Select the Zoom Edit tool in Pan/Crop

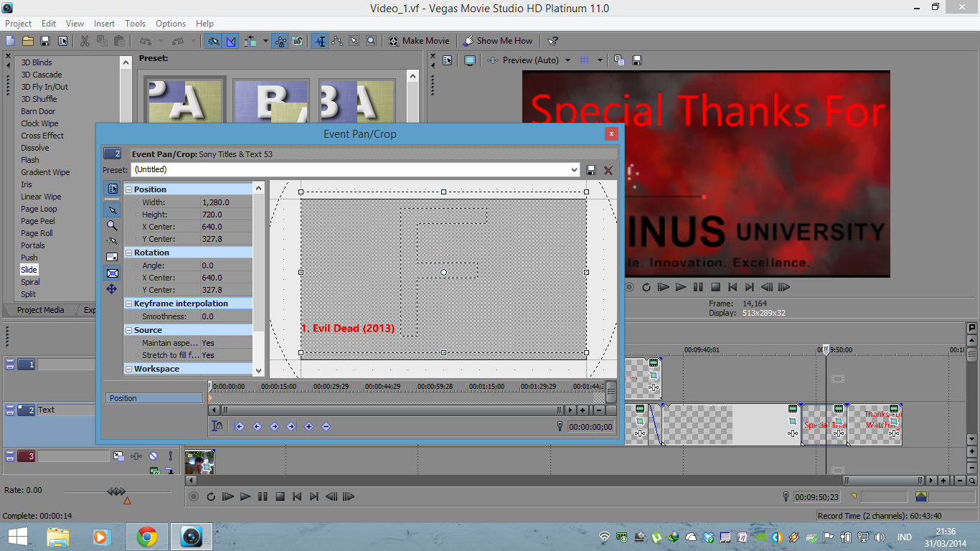tap(112, 225)
